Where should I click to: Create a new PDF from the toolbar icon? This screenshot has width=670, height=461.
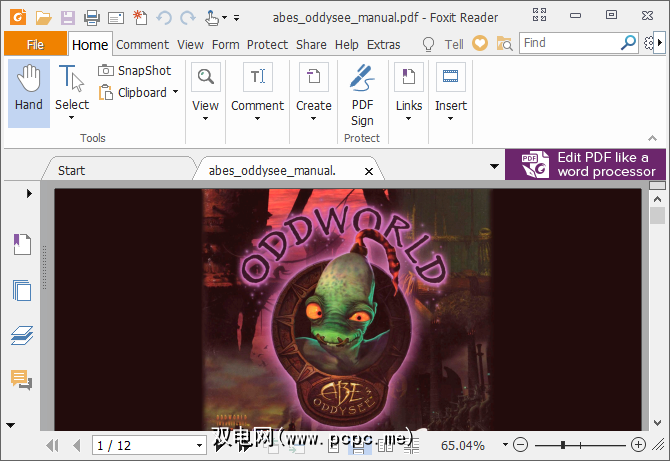pyautogui.click(x=140, y=17)
